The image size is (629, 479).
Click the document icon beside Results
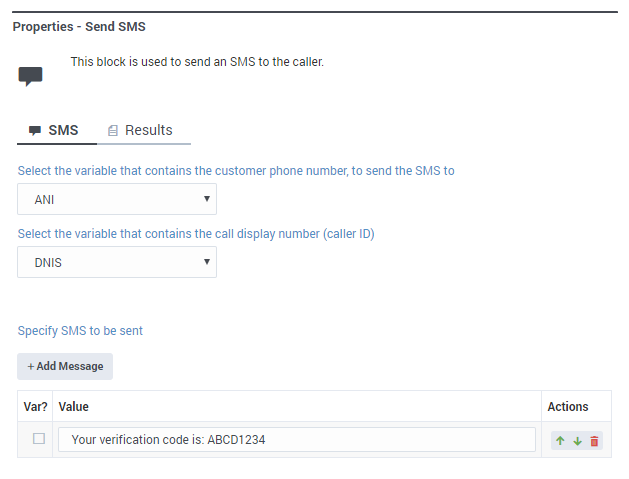113,131
